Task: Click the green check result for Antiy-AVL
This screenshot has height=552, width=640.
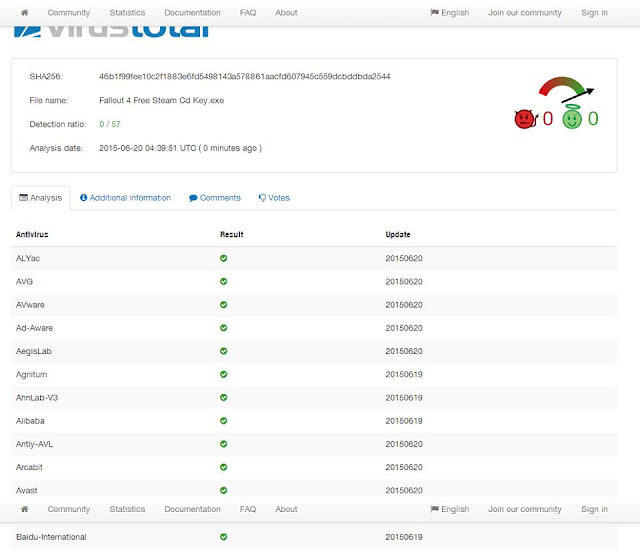Action: tap(224, 444)
